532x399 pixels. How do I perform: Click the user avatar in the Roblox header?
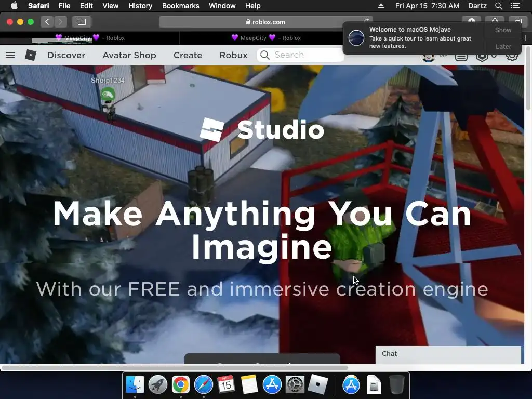click(429, 57)
